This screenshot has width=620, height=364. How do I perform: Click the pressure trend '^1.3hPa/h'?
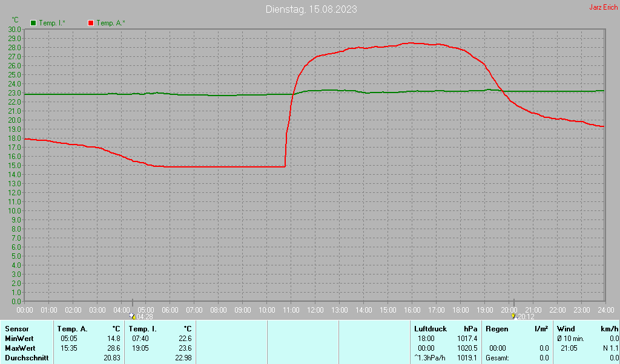pyautogui.click(x=430, y=358)
